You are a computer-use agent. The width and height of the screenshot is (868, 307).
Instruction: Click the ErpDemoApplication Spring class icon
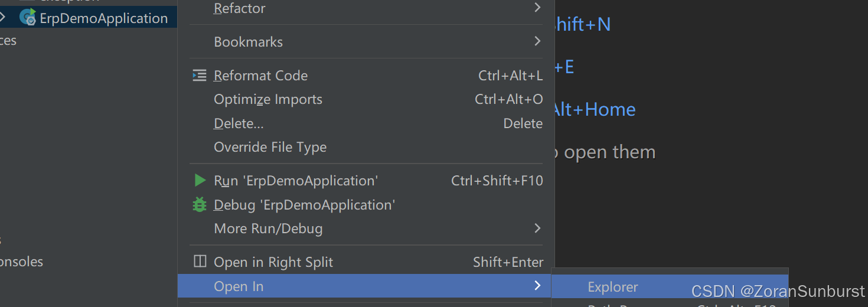28,18
